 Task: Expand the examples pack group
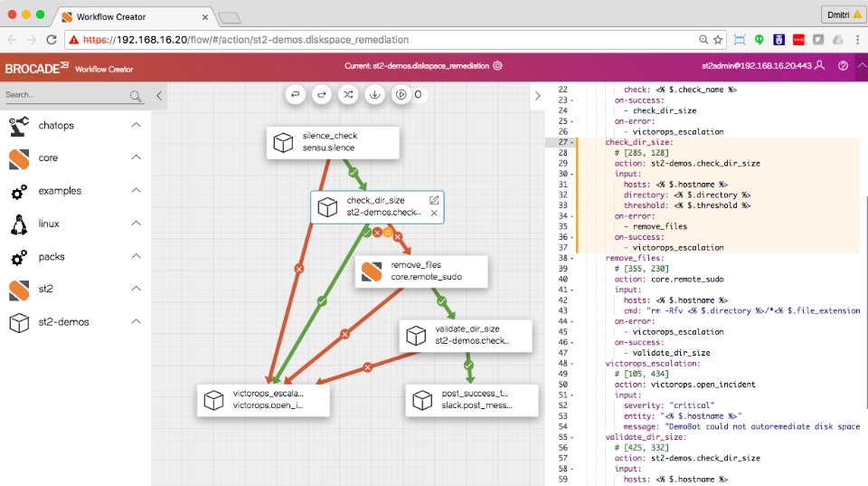click(137, 190)
